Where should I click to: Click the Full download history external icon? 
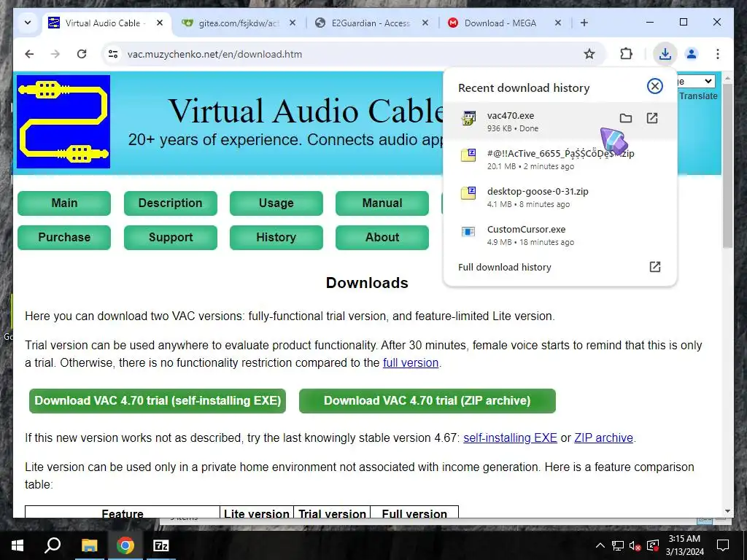655,267
